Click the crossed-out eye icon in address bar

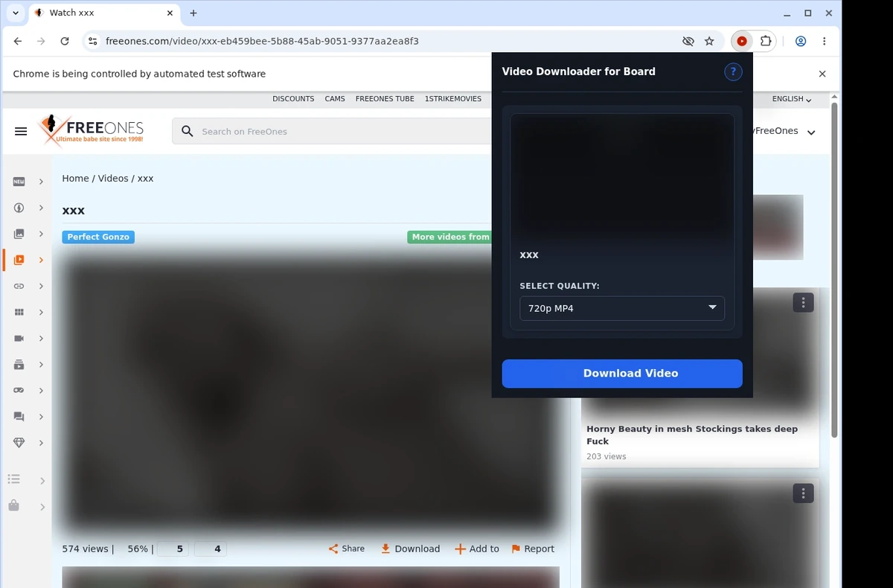point(688,42)
